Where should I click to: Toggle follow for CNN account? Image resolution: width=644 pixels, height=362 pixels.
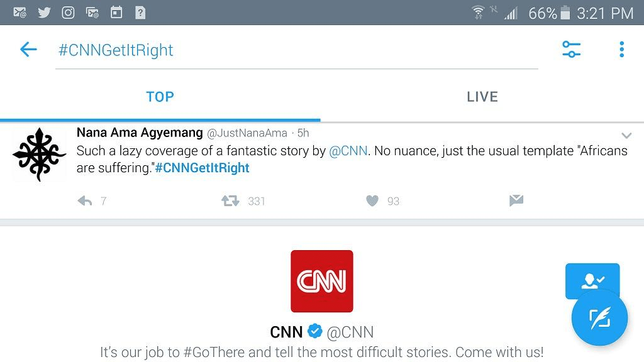(592, 279)
